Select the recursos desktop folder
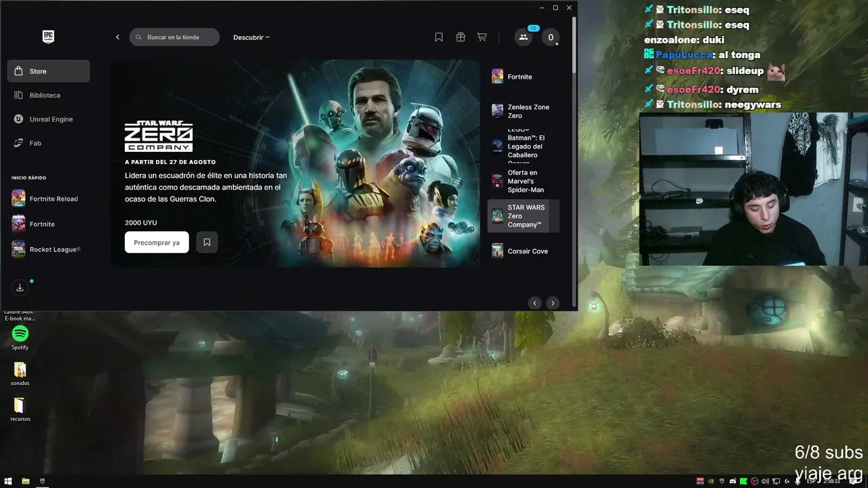 [x=20, y=409]
